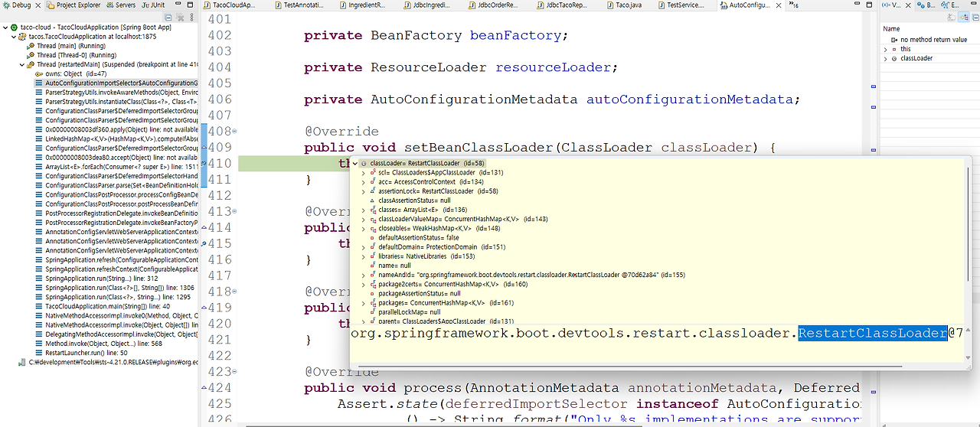This screenshot has width=980, height=427.
Task: Show the hidden editors overflow list (16)
Action: point(794,5)
